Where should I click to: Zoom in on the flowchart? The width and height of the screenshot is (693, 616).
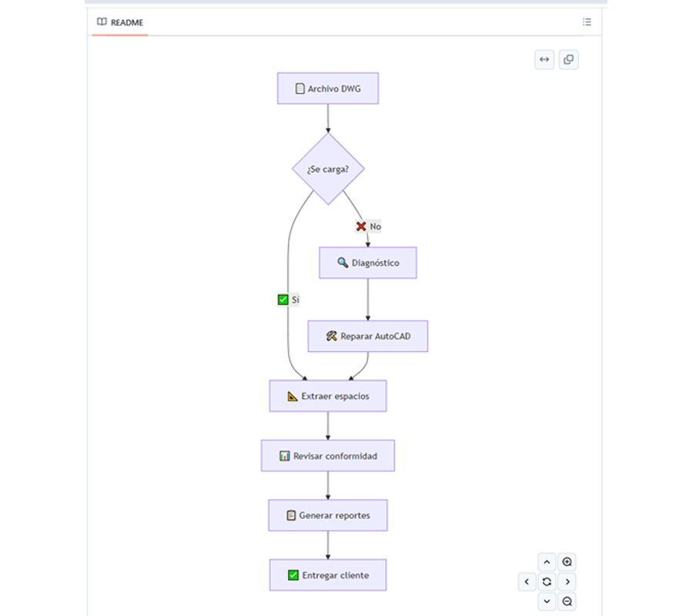567,562
